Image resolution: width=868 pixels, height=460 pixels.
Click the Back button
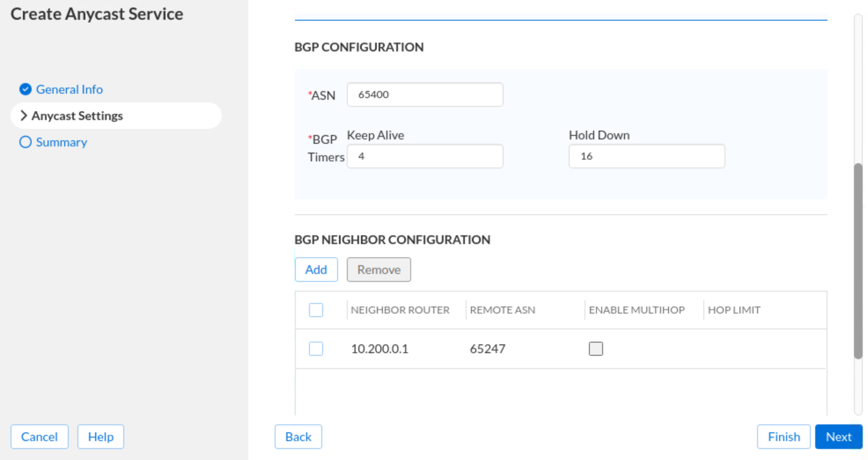[298, 437]
